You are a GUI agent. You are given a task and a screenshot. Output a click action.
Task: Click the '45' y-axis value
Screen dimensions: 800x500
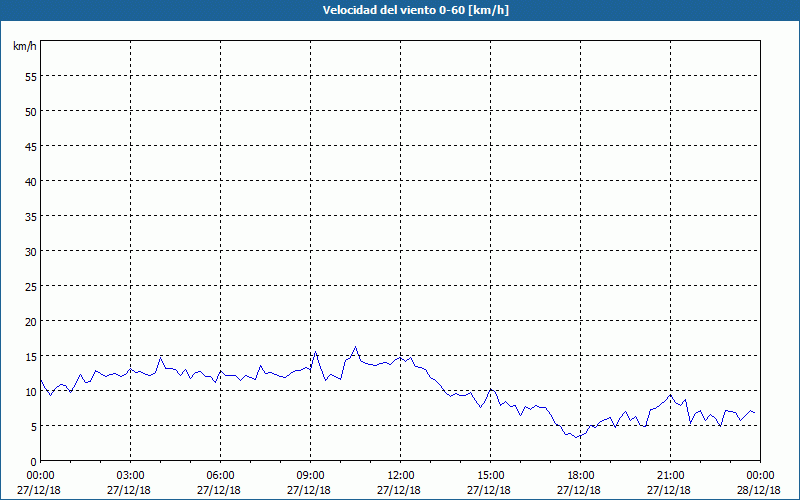tap(31, 146)
